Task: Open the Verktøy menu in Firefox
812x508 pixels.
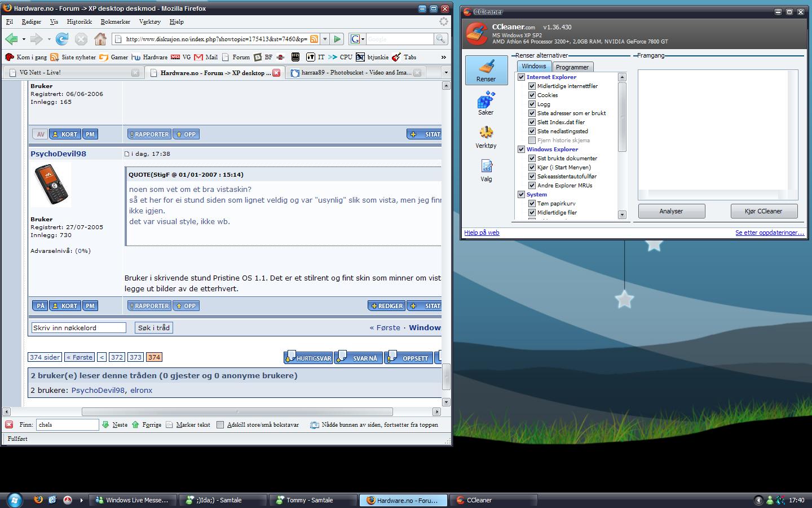Action: [x=149, y=21]
